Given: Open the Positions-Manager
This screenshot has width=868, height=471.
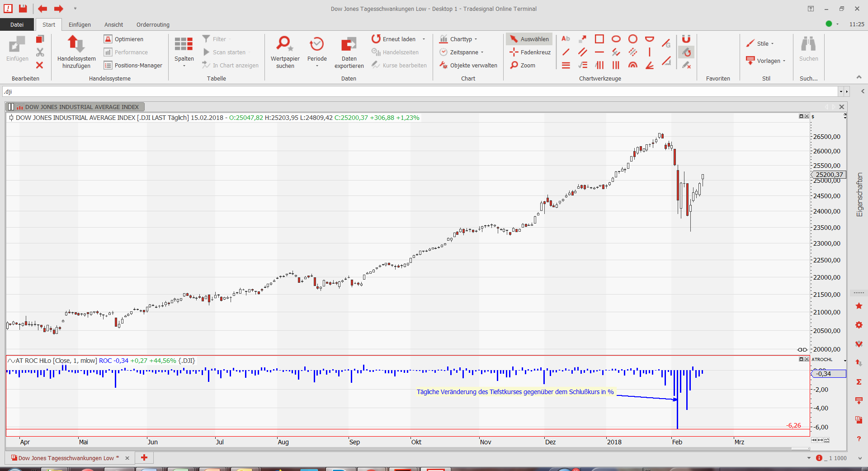Looking at the screenshot, I should pos(133,65).
